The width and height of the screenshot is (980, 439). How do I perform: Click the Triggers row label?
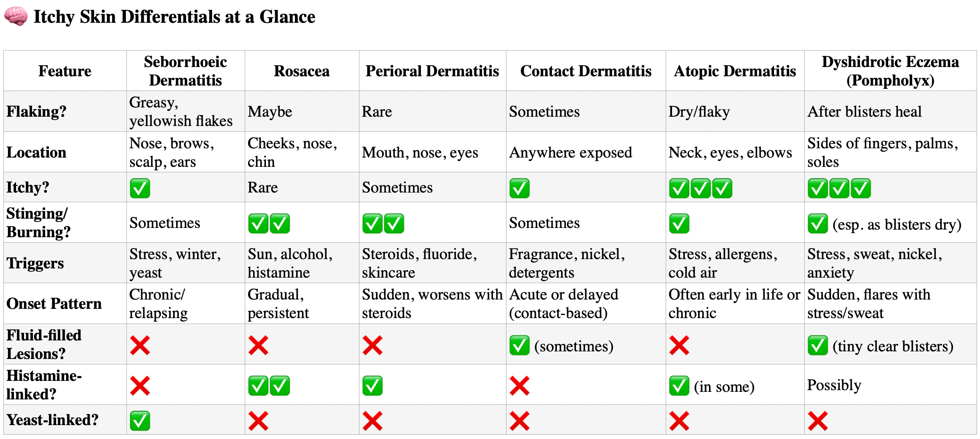(35, 263)
